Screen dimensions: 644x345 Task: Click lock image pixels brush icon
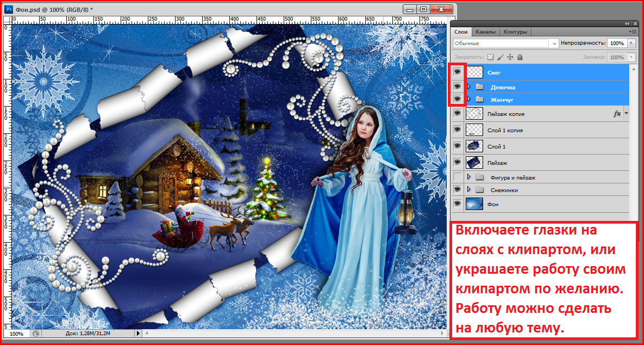(500, 57)
